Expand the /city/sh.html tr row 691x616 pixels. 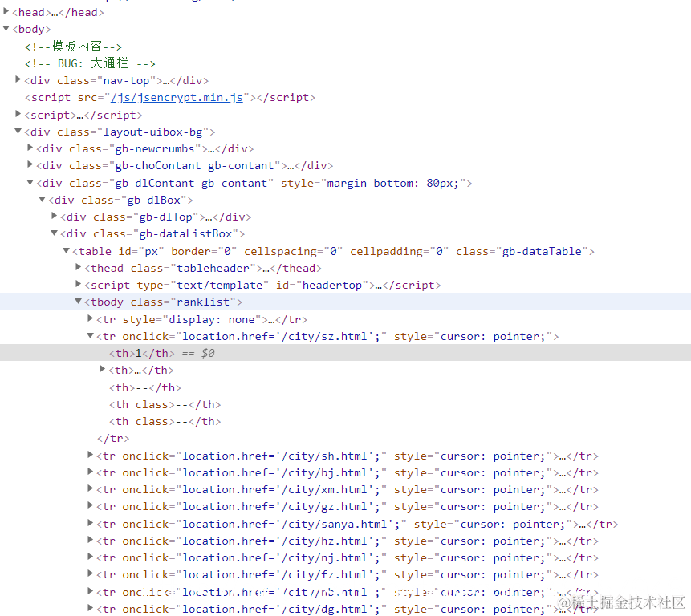(x=91, y=455)
